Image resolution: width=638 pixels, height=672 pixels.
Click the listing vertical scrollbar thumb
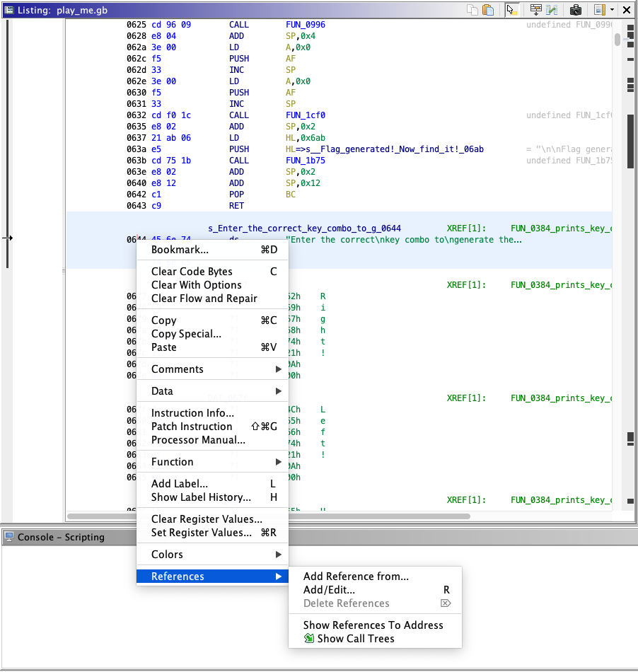tap(617, 40)
